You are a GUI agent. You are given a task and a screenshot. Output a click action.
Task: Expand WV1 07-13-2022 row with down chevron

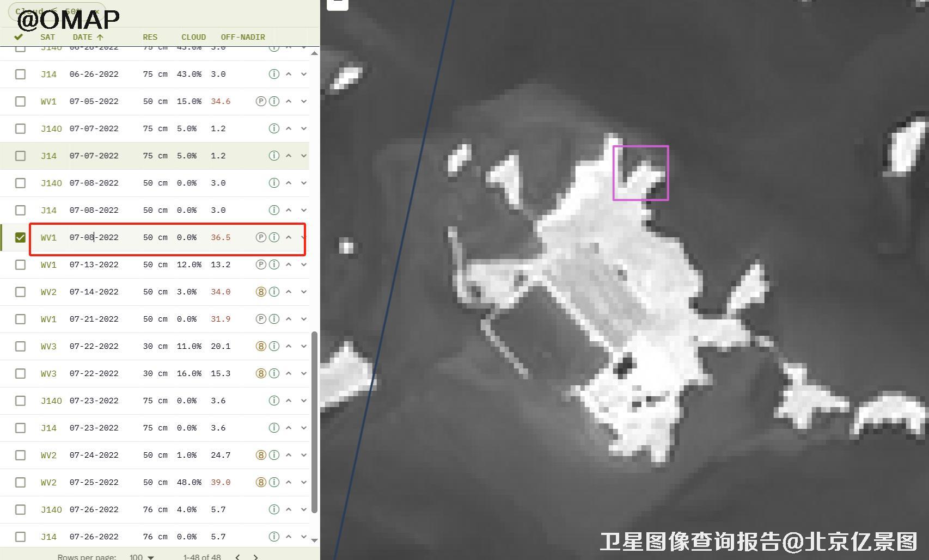[x=304, y=264]
